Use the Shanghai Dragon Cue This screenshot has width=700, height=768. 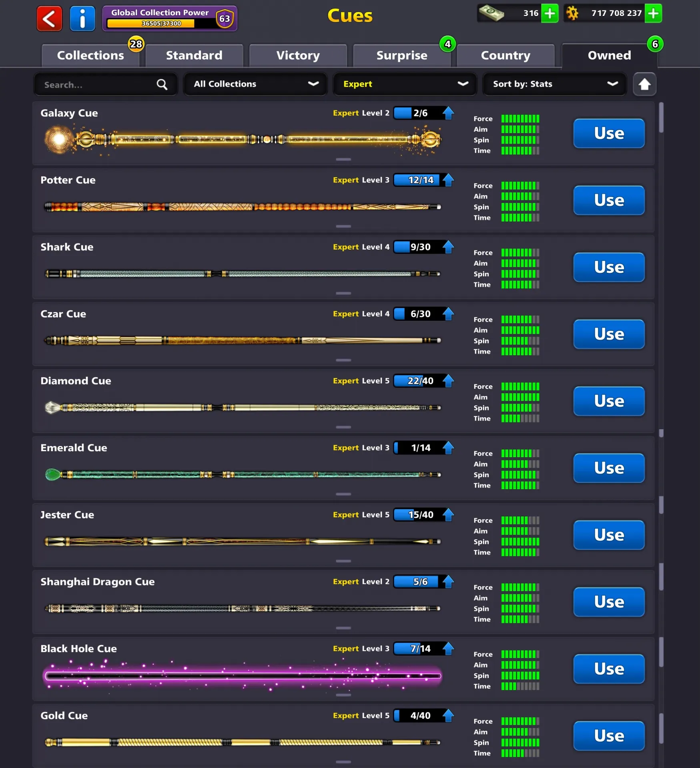tap(609, 602)
